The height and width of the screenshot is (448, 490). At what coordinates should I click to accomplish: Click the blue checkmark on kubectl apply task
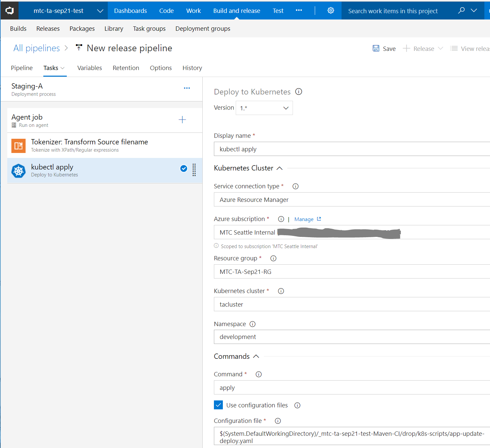pos(184,168)
